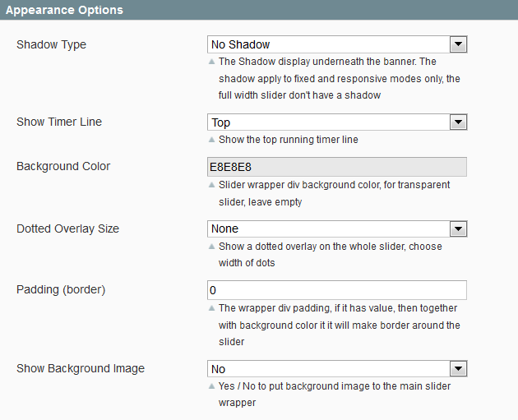
Task: Click the hint triangle beside the timer line note
Action: coord(212,140)
